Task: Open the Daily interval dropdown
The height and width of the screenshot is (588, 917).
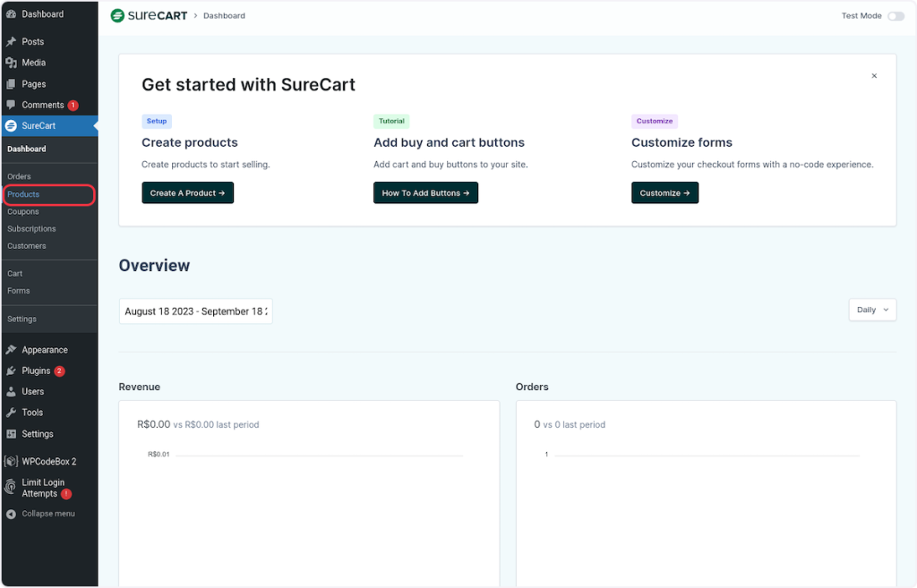Action: click(x=871, y=310)
